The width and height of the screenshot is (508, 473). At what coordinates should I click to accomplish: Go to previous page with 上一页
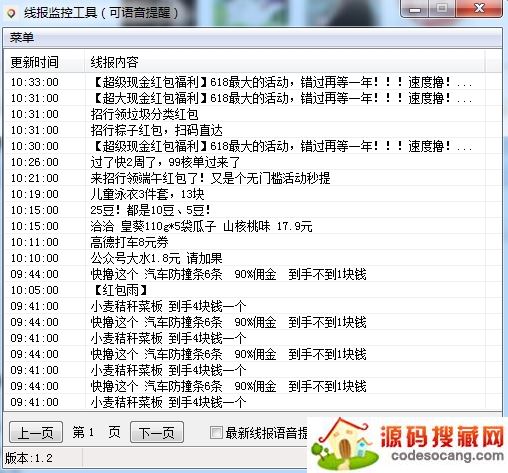click(x=36, y=432)
